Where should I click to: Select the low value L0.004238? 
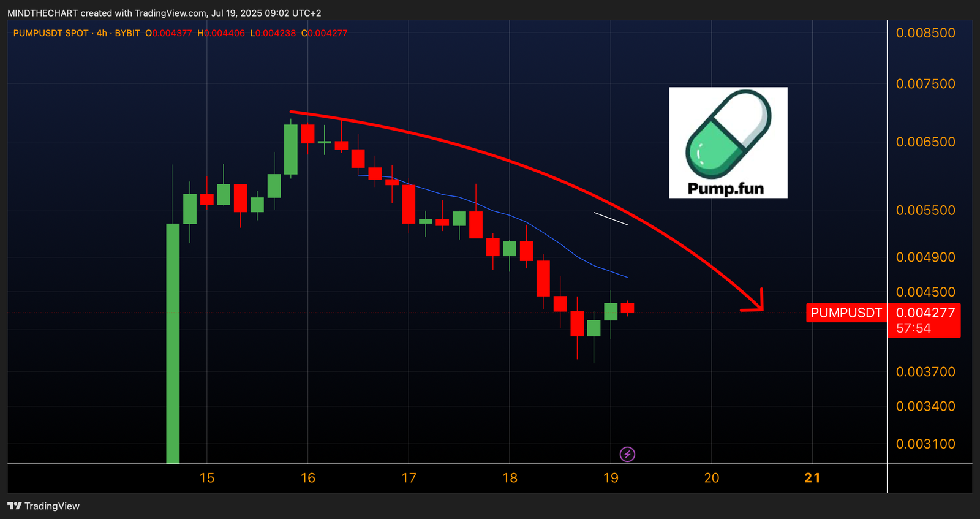click(273, 33)
